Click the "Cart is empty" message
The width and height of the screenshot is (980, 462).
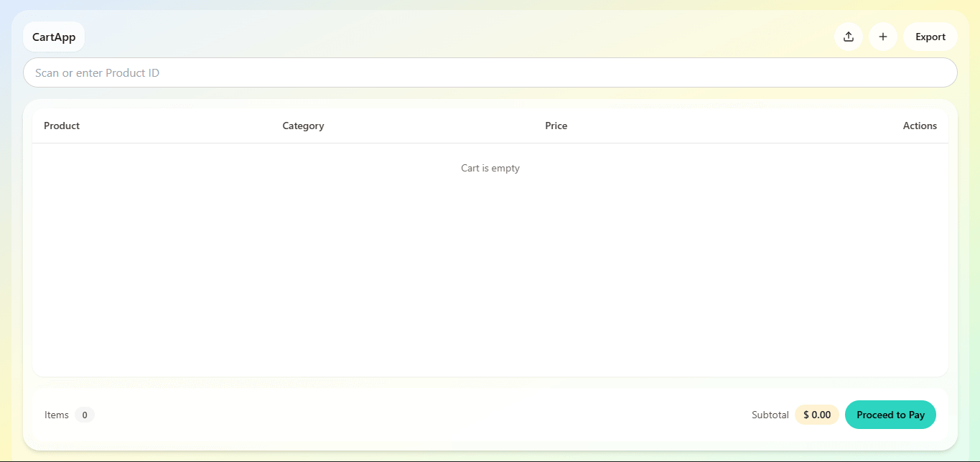[x=490, y=168]
